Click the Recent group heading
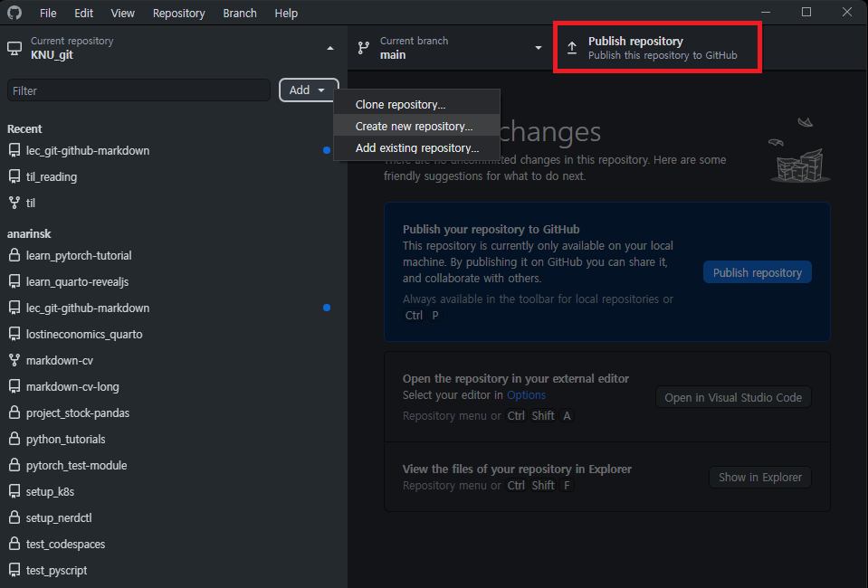This screenshot has width=868, height=588. point(24,128)
